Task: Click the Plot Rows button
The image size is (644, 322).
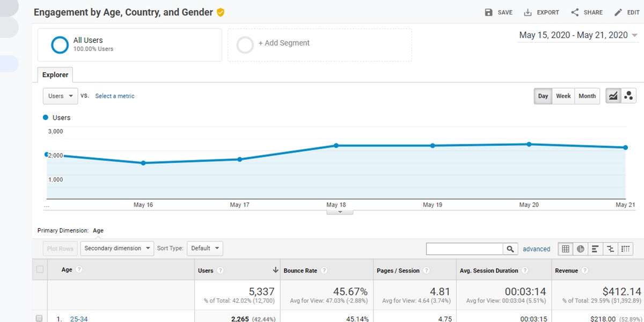Action: click(x=60, y=248)
